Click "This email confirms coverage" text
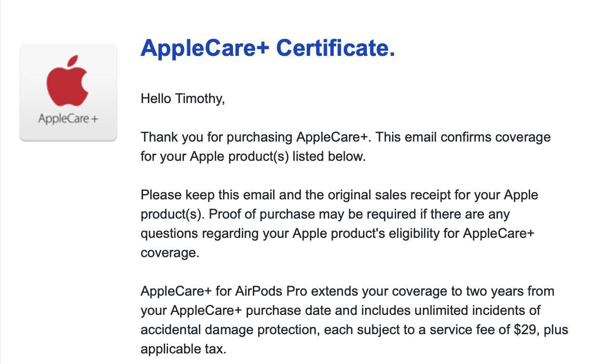This screenshot has width=613, height=364. point(463,137)
